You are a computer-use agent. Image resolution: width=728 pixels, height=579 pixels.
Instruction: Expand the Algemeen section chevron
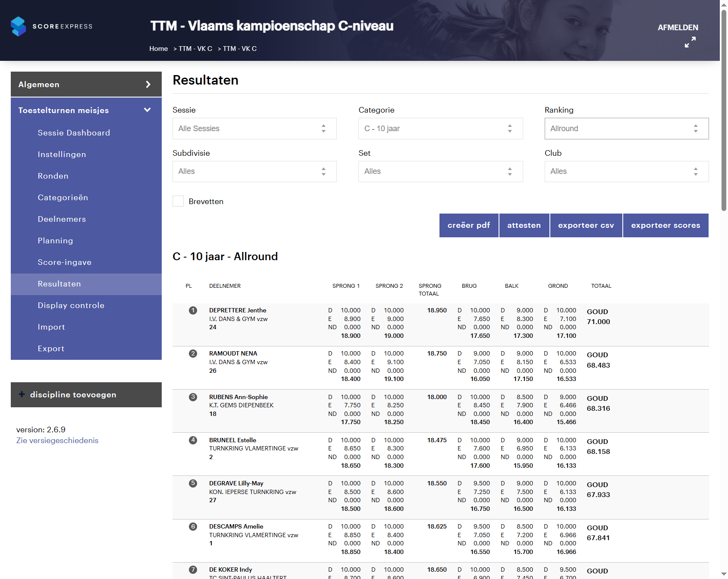tap(148, 85)
